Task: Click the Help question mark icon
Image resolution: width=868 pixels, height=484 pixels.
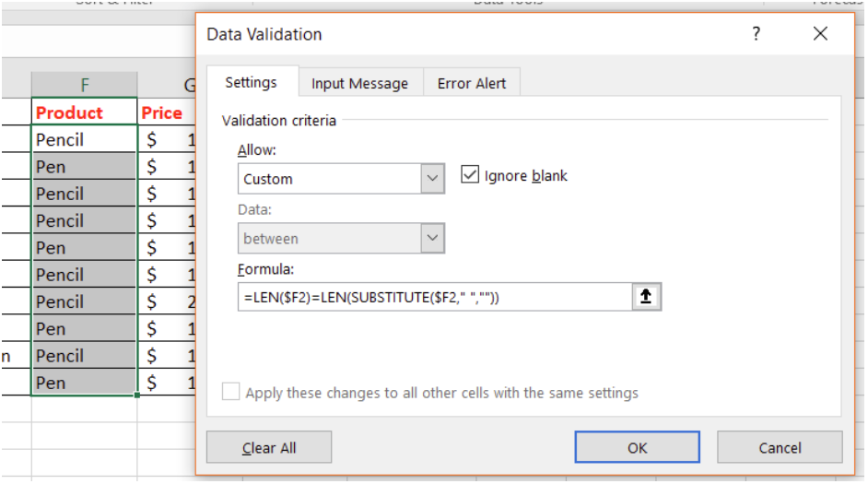Action: point(757,34)
